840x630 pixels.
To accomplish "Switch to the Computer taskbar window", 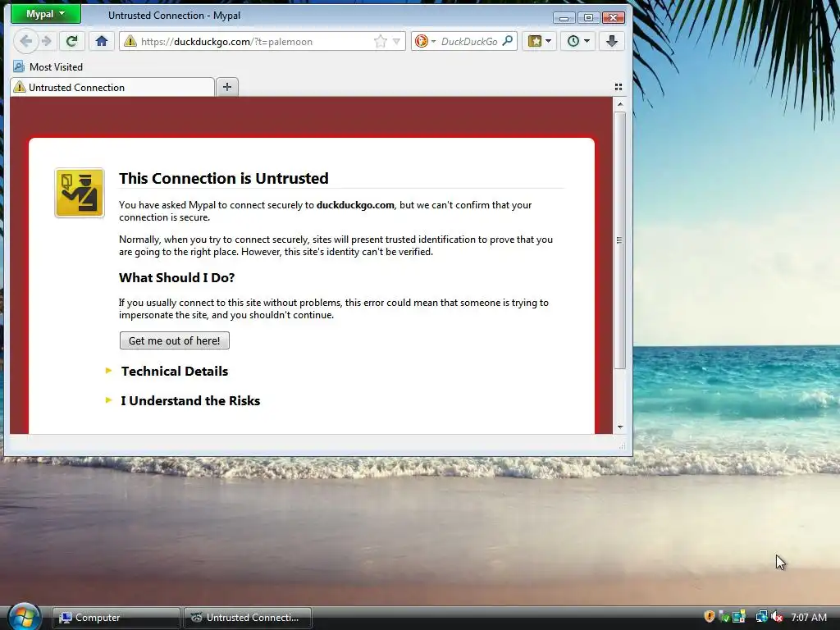I will click(x=116, y=618).
